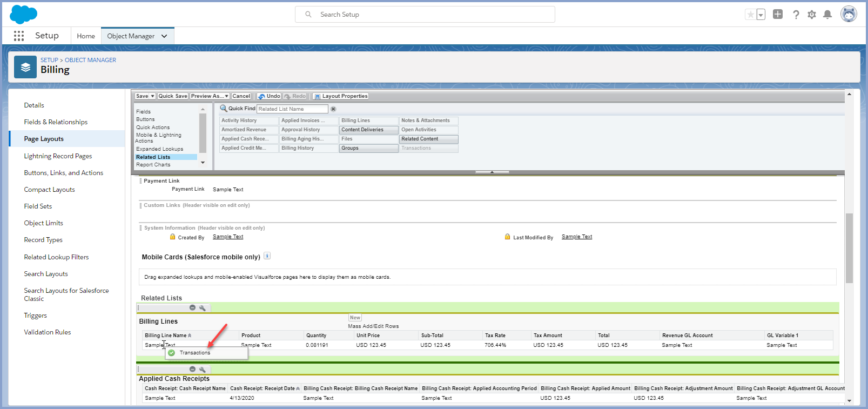Viewport: 868px width, 409px height.
Task: Sort by Billing Line Name column
Action: click(168, 336)
